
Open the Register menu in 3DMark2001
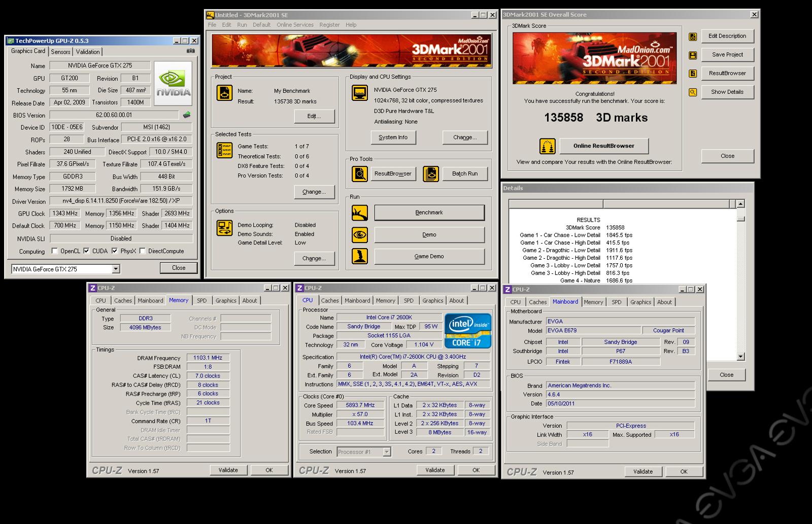(x=329, y=25)
